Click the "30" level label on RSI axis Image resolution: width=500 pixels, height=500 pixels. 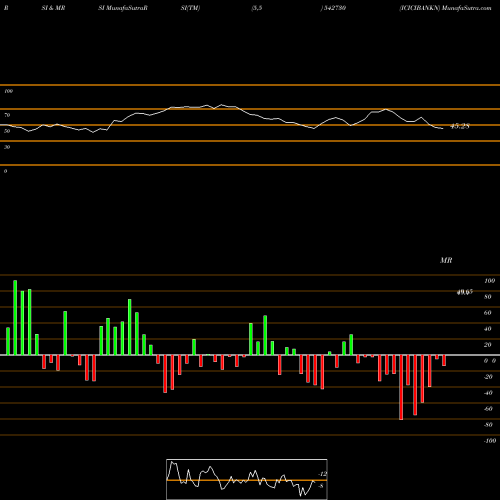[7, 147]
